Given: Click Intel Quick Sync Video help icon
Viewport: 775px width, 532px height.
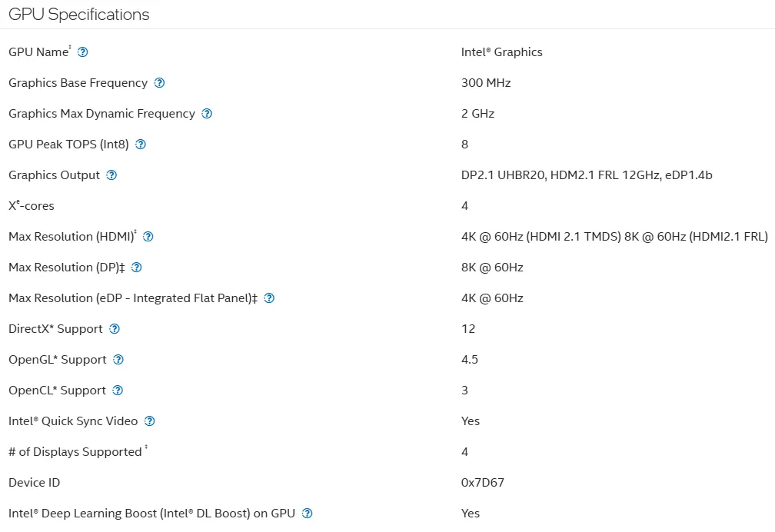Looking at the screenshot, I should [149, 421].
